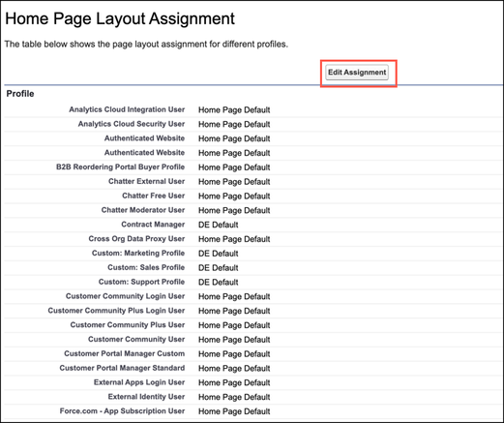Open the Chatter External User profile

click(146, 181)
